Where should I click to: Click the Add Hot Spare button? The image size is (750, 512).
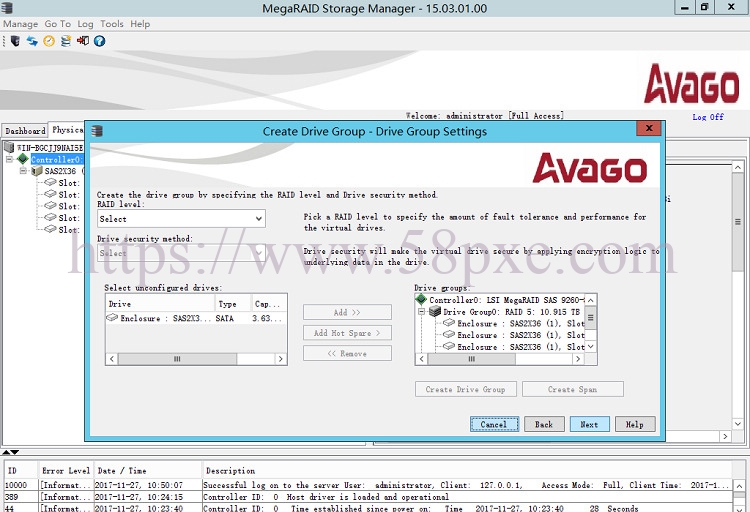pos(347,333)
